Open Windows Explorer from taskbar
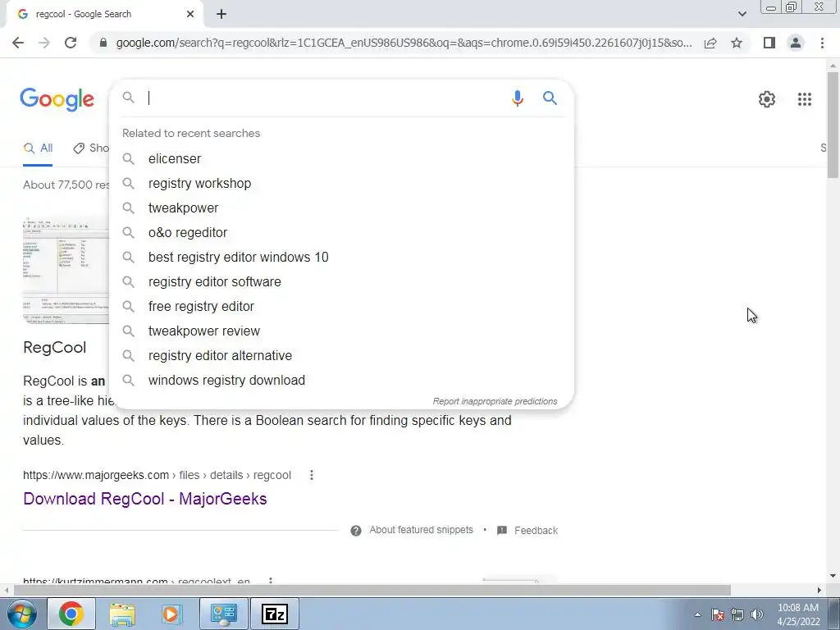The width and height of the screenshot is (840, 630). (122, 614)
